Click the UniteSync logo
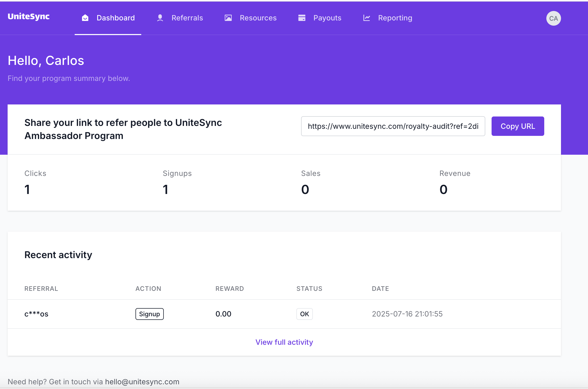 (29, 17)
